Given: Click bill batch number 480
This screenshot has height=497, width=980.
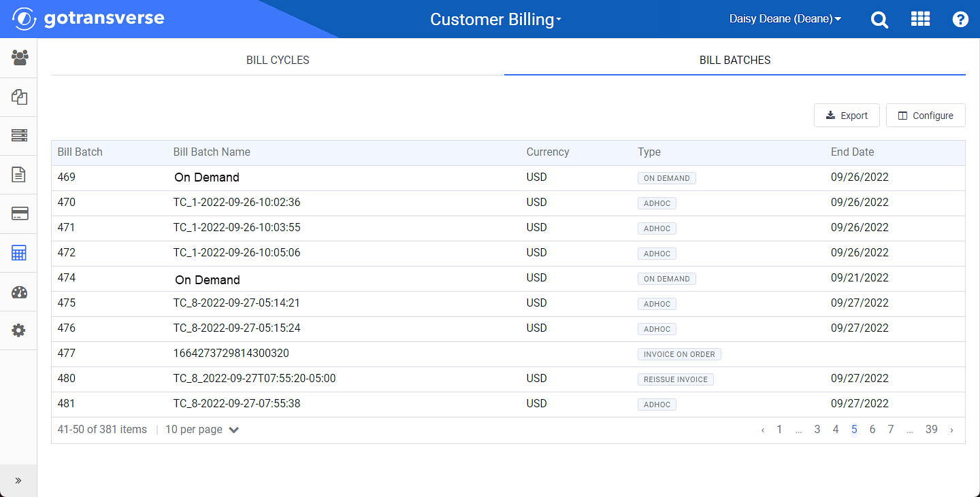Looking at the screenshot, I should [67, 379].
